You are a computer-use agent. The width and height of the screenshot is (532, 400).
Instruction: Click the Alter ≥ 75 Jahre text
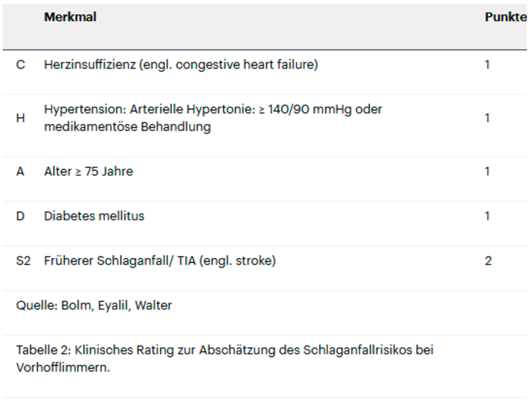pos(88,171)
